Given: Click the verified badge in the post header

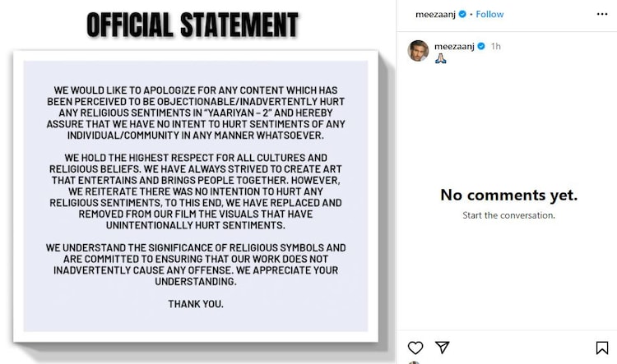Looking at the screenshot, I should click(x=462, y=14).
